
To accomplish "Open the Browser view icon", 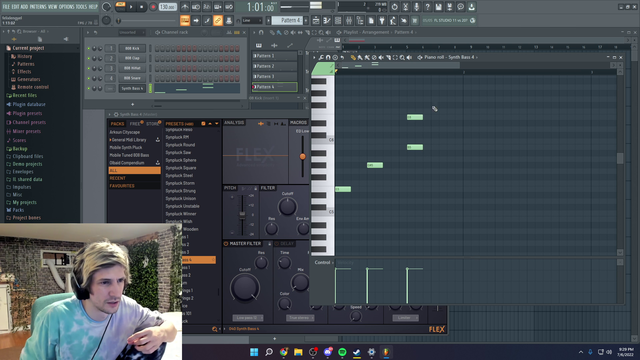I will (x=360, y=20).
